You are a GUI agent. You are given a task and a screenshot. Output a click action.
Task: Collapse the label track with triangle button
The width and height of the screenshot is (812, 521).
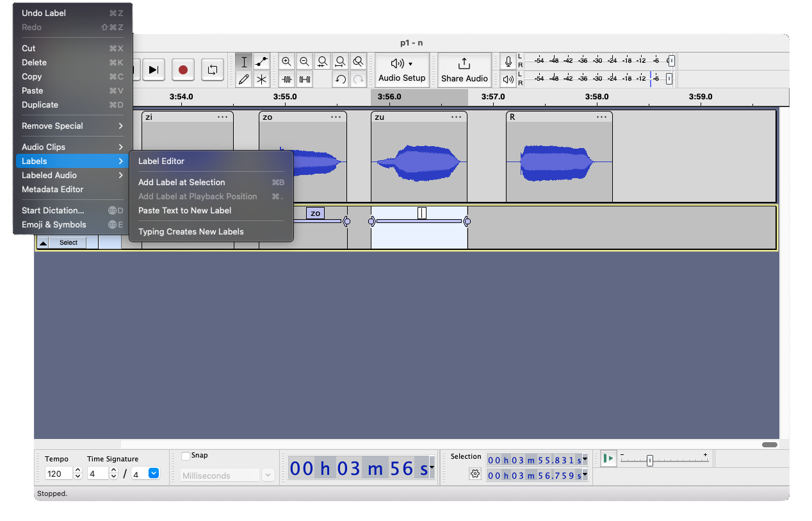pyautogui.click(x=43, y=243)
